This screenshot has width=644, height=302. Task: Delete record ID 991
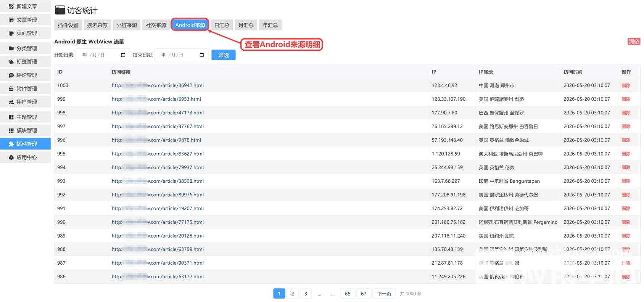point(626,209)
